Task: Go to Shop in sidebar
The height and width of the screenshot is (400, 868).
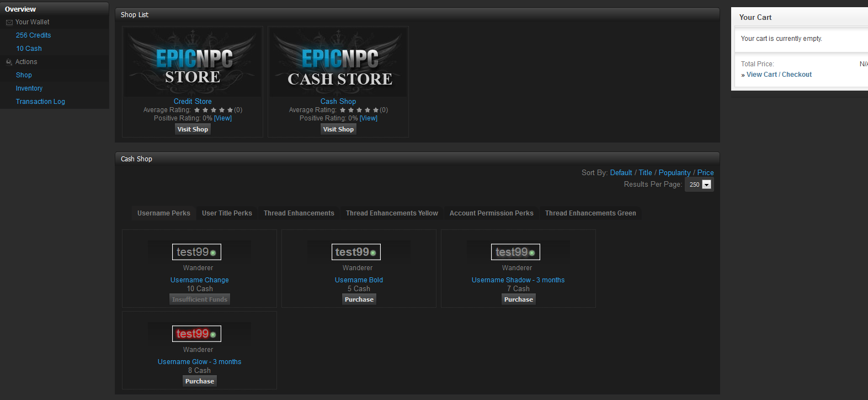Action: (x=24, y=75)
